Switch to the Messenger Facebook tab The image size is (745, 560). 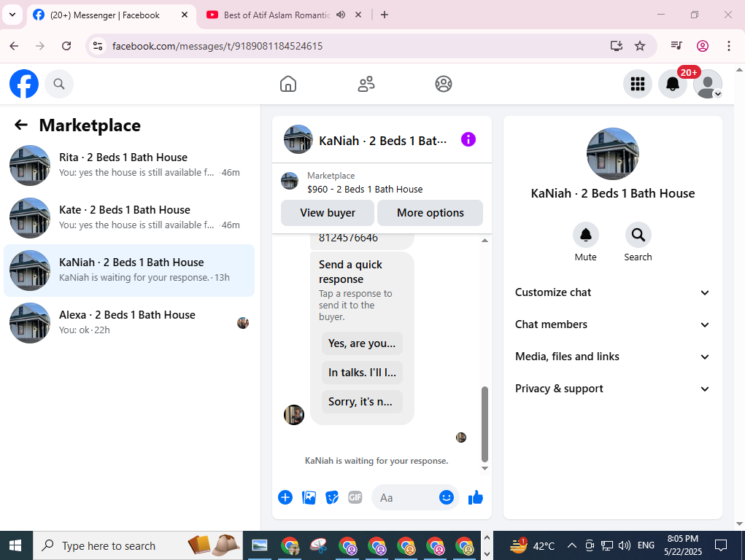pyautogui.click(x=112, y=15)
